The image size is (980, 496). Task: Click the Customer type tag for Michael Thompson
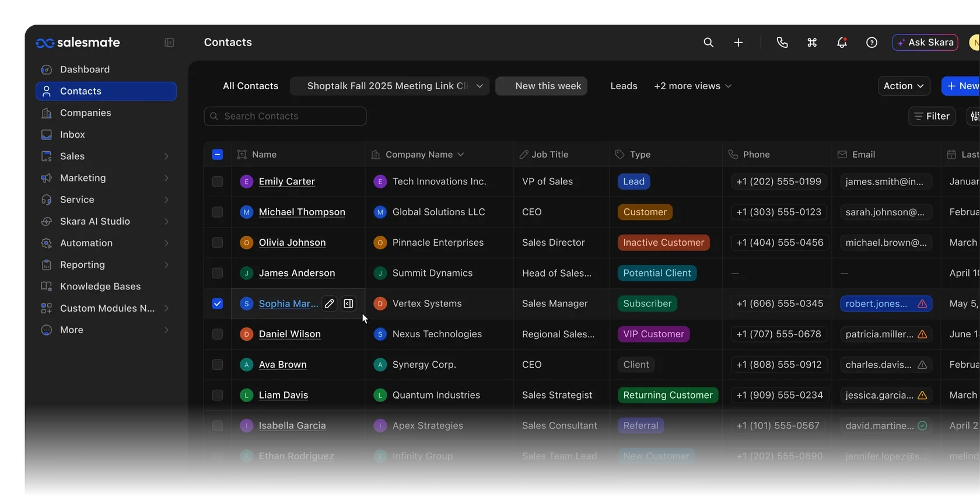tap(645, 212)
